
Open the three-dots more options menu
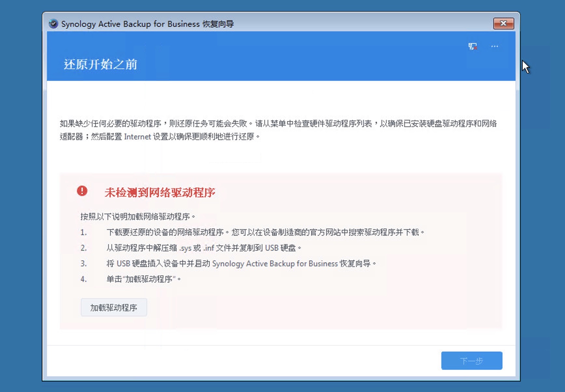coord(495,46)
